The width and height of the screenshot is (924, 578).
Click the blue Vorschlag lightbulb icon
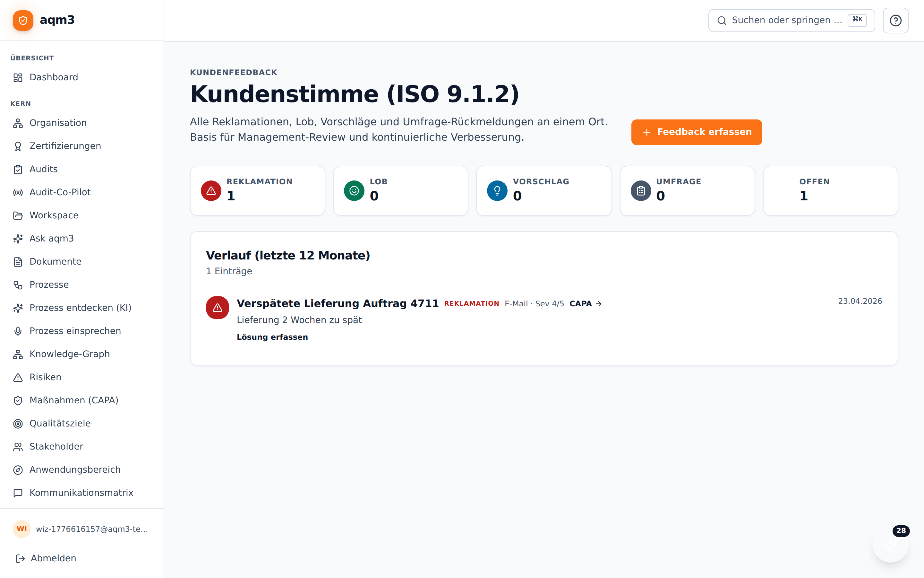(497, 191)
